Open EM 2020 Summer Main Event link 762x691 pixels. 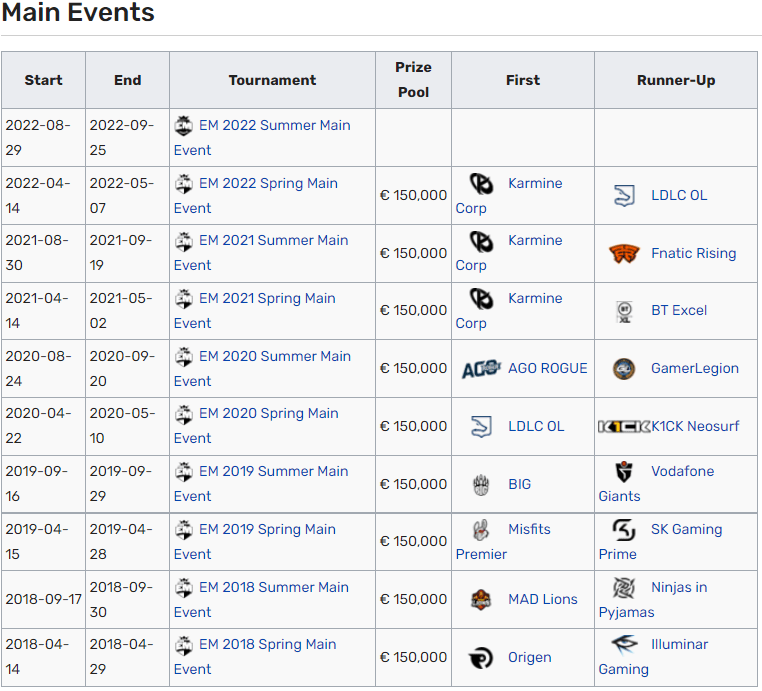262,369
